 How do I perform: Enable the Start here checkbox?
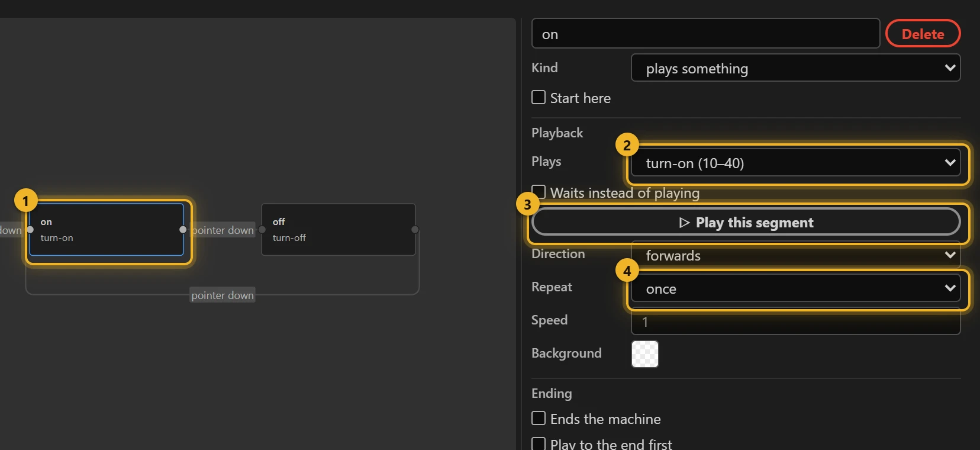click(x=539, y=97)
